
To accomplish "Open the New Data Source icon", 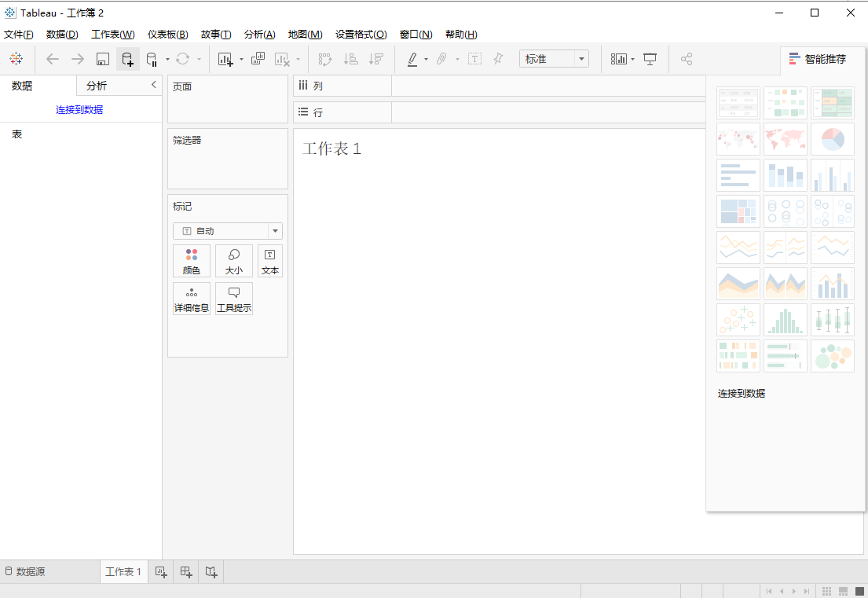I will tap(127, 59).
